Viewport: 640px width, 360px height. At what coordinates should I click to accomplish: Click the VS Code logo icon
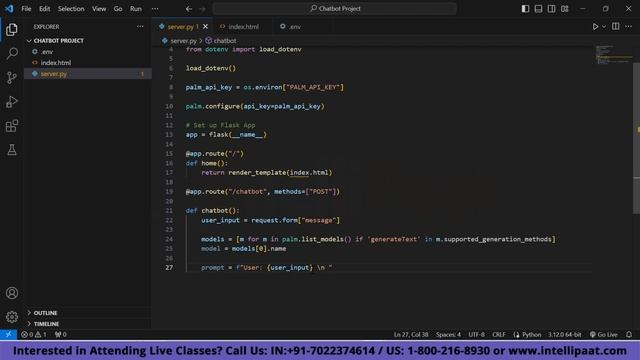click(x=9, y=8)
